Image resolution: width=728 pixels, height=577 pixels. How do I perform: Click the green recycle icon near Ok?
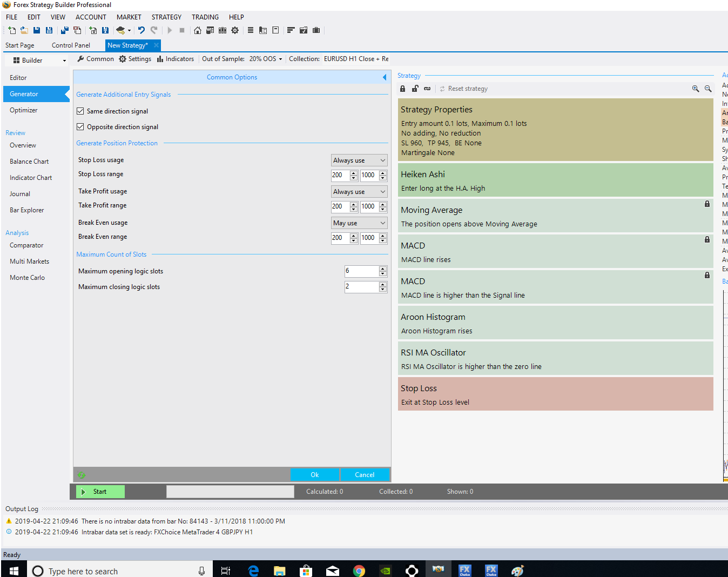82,475
